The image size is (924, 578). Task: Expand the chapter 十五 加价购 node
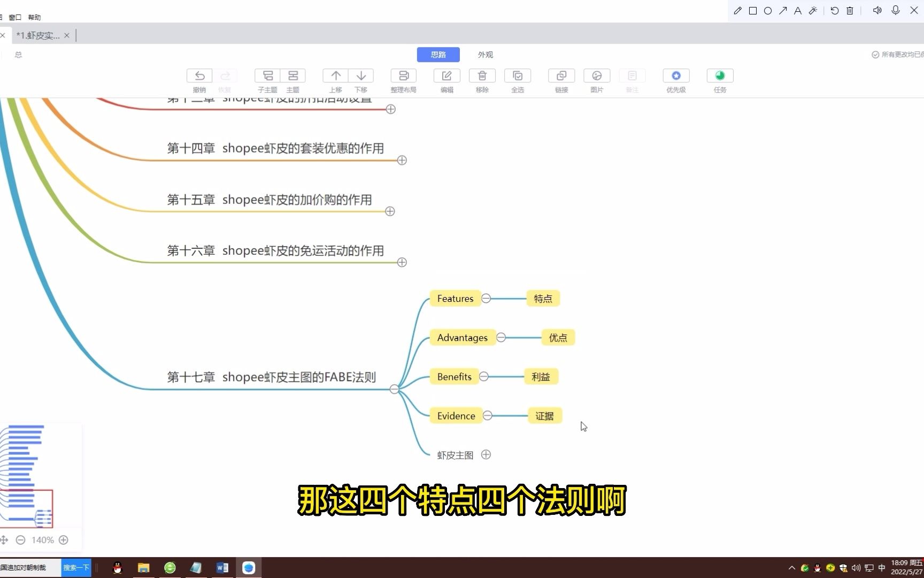[390, 211]
